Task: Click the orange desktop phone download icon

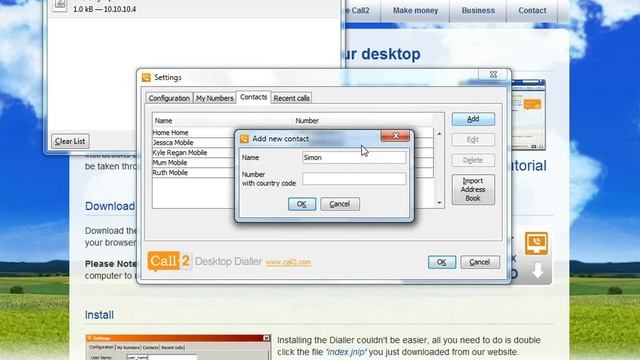Action: click(536, 243)
